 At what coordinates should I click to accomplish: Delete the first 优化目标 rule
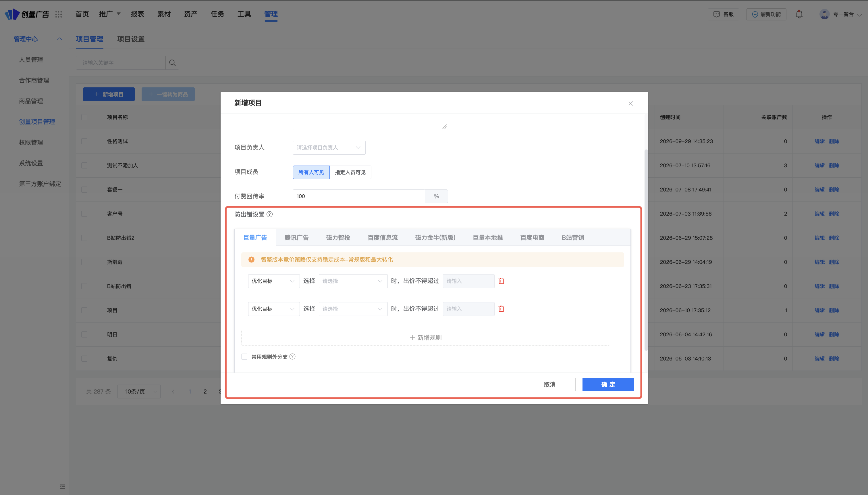click(501, 281)
